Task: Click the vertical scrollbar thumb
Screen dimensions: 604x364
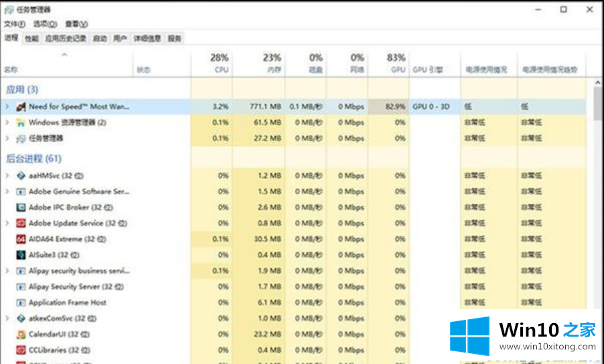Action: click(x=598, y=103)
